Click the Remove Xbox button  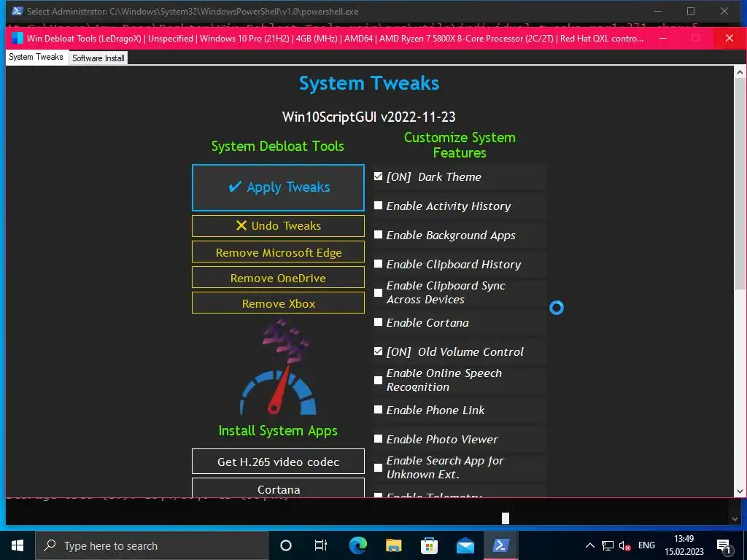[278, 303]
